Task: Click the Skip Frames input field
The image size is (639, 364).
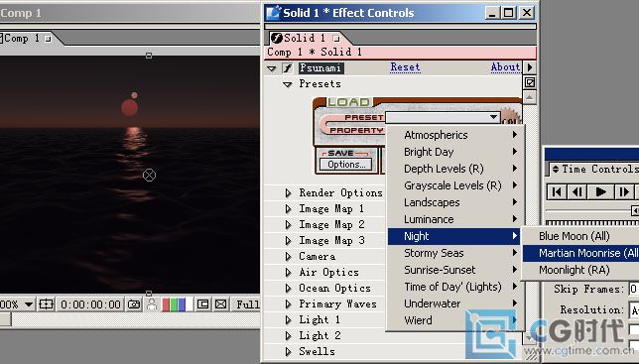Action: (x=634, y=289)
